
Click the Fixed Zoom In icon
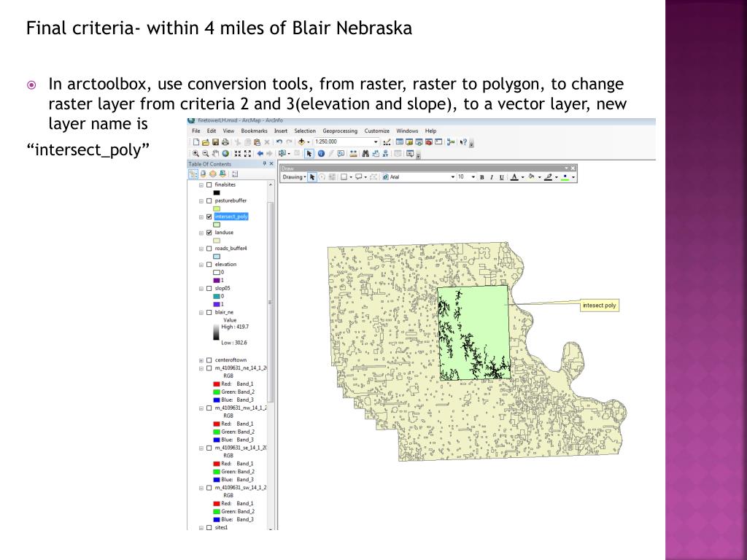tap(238, 153)
